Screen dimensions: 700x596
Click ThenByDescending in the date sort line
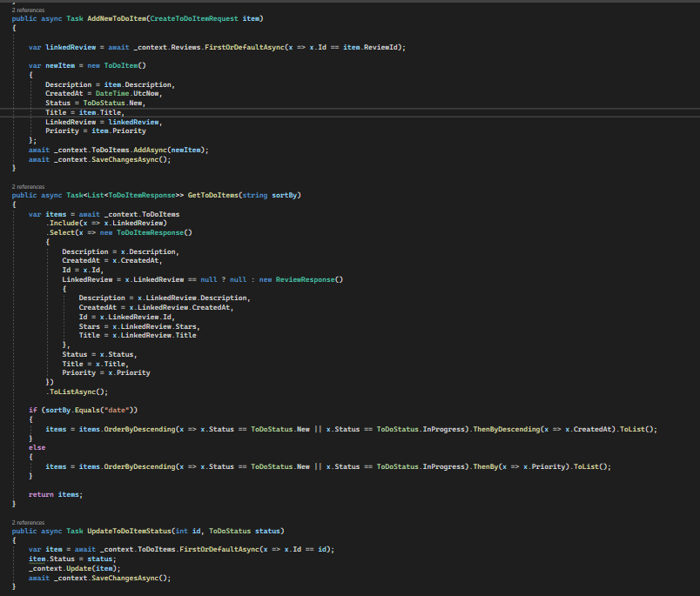click(507, 429)
